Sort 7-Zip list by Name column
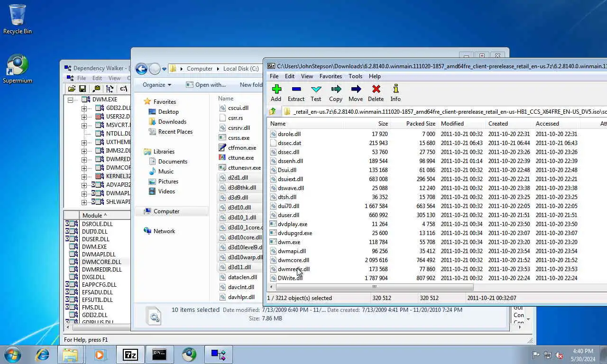 tap(306, 124)
